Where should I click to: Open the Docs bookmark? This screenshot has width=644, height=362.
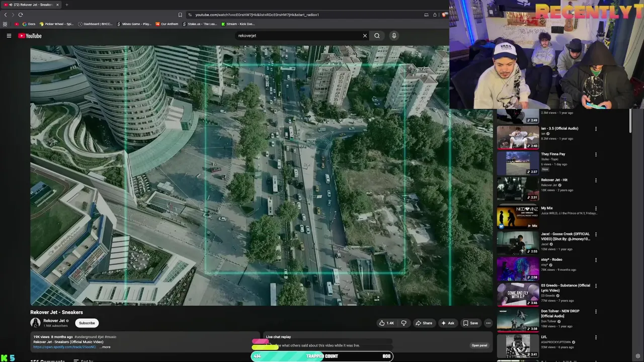tap(29, 24)
